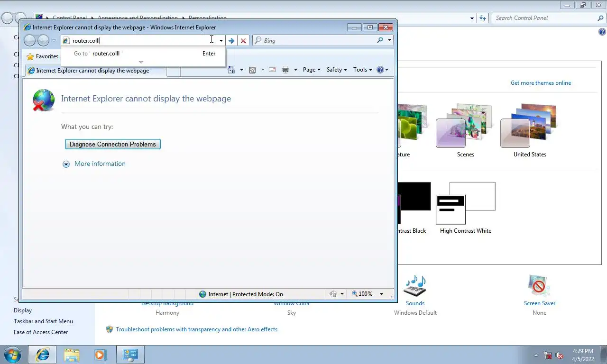607x364 pixels.
Task: Open the Display link in Control Panel
Action: [x=23, y=310]
